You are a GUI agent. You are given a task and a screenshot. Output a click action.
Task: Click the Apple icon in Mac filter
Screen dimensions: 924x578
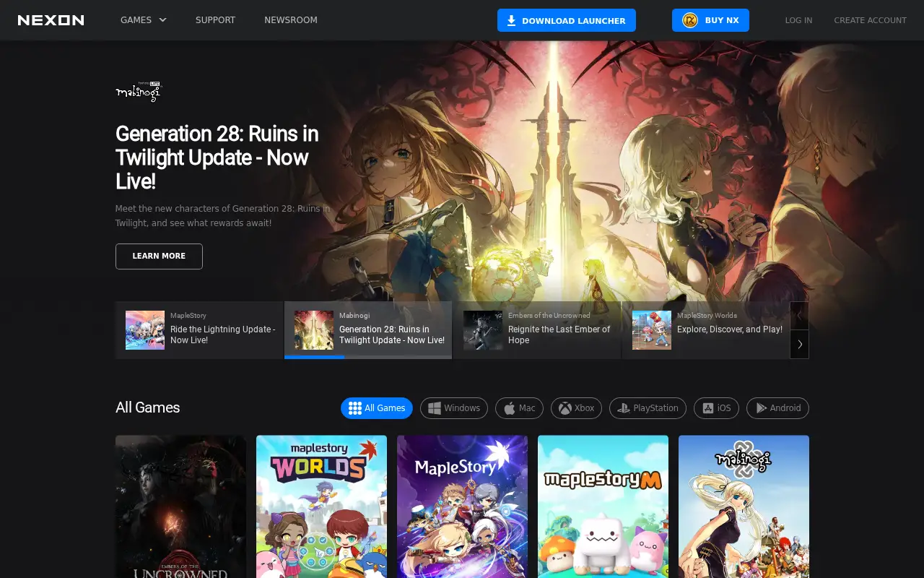tap(509, 408)
